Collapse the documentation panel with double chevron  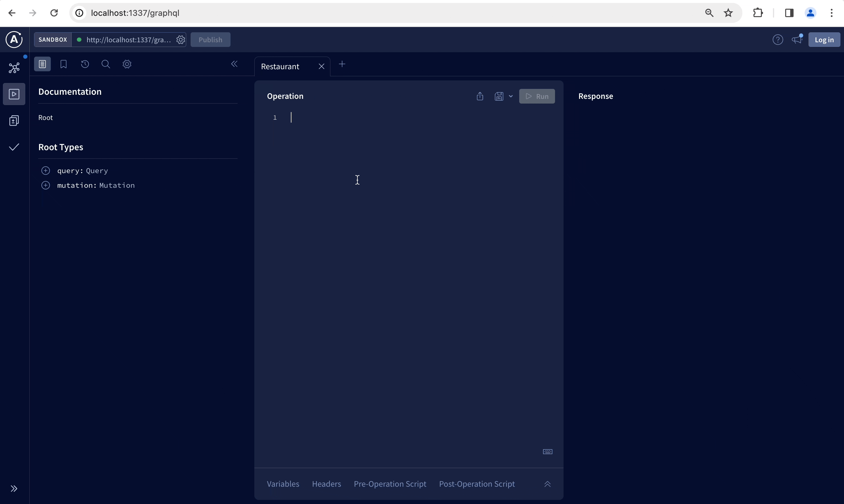point(235,64)
